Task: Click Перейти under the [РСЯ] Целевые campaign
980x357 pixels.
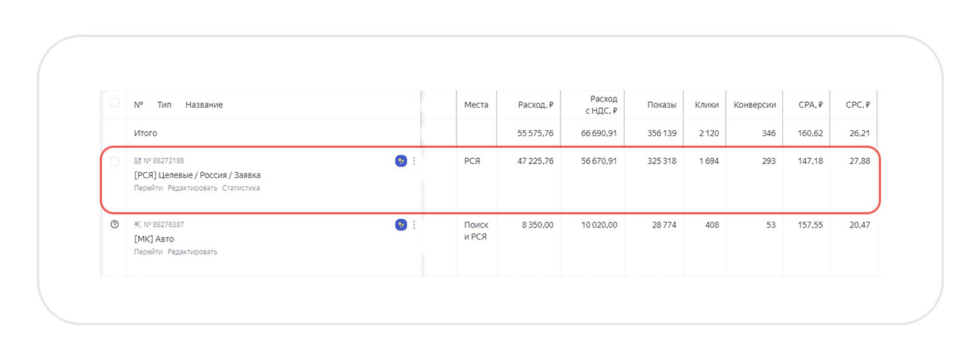Action: click(148, 188)
